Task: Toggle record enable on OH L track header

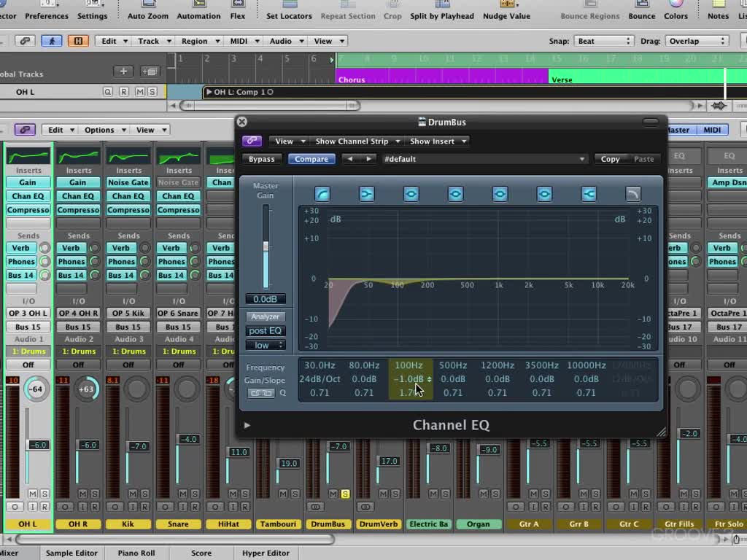Action: click(123, 91)
